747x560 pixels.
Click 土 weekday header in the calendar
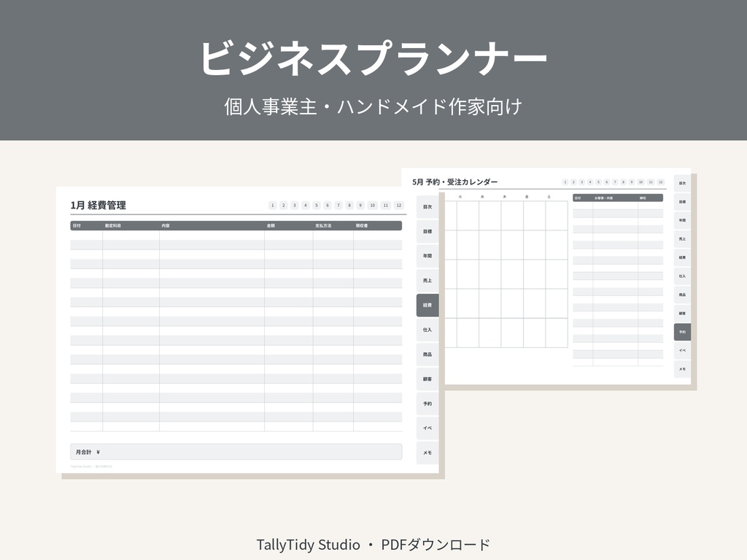coord(549,197)
